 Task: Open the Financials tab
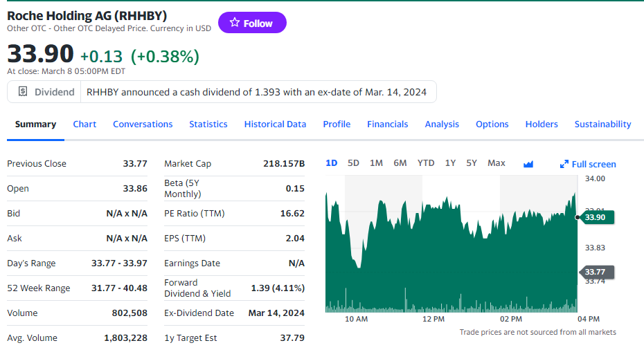(388, 124)
